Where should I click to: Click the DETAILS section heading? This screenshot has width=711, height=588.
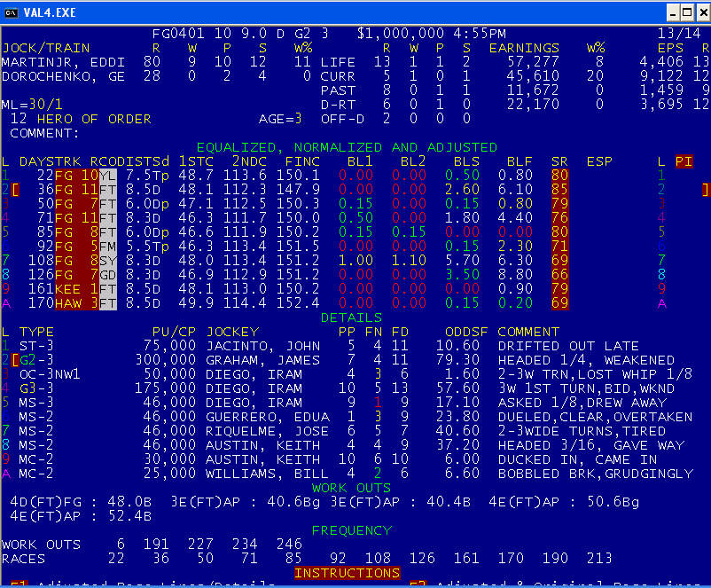coord(351,318)
